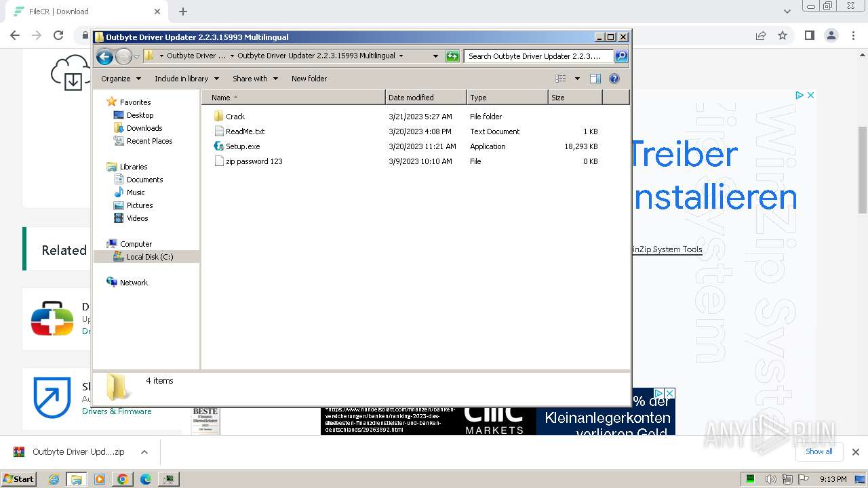Expand dropdown after last breadcrumb segment

tap(401, 56)
